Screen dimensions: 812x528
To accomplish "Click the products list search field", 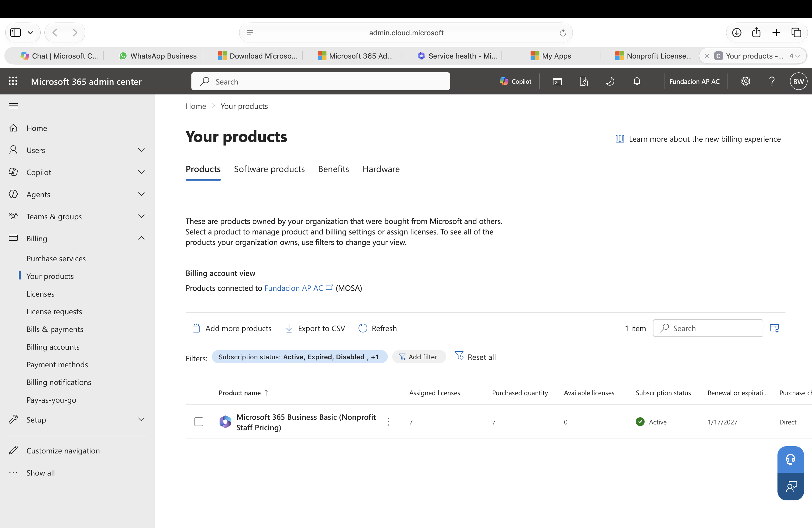I will tap(708, 328).
